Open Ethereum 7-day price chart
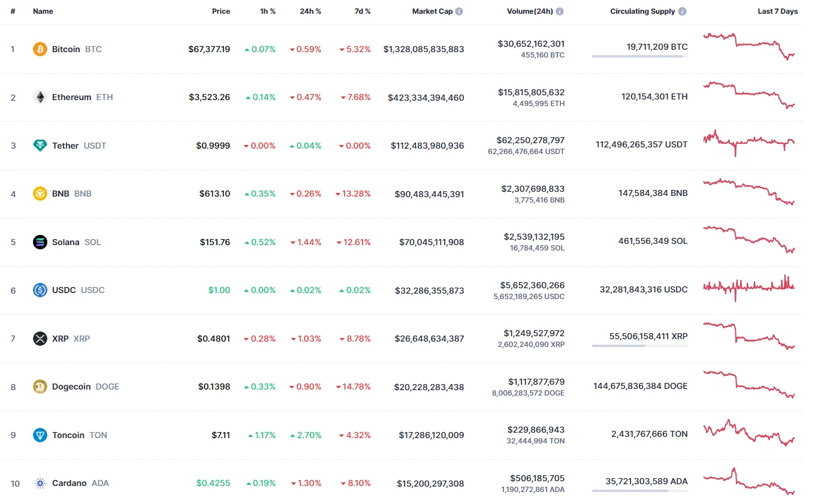 749,95
